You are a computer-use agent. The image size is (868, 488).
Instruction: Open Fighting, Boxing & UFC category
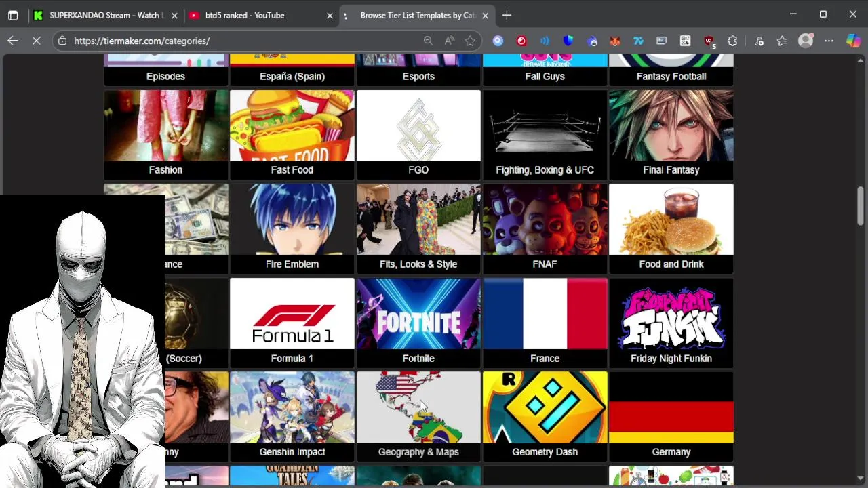[x=545, y=136]
